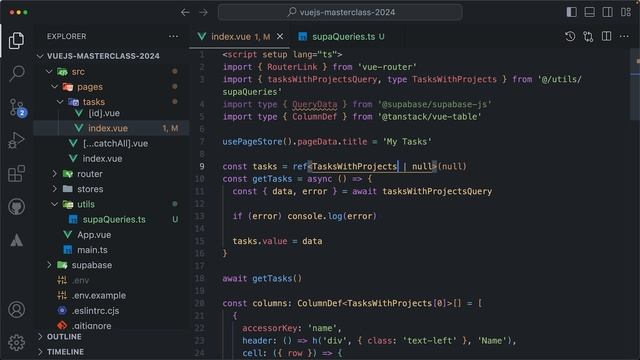Open the triangle-logo extension view in the activity bar
The image size is (640, 360).
(x=16, y=240)
